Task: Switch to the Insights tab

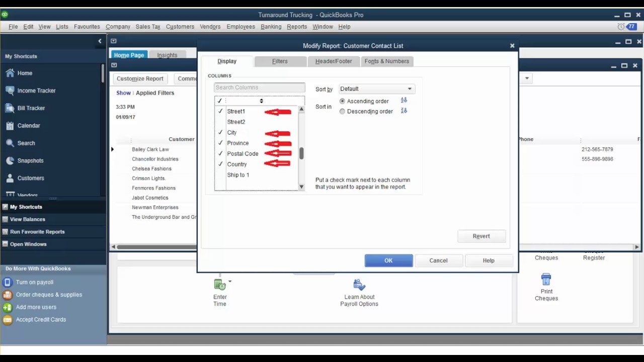Action: (167, 55)
